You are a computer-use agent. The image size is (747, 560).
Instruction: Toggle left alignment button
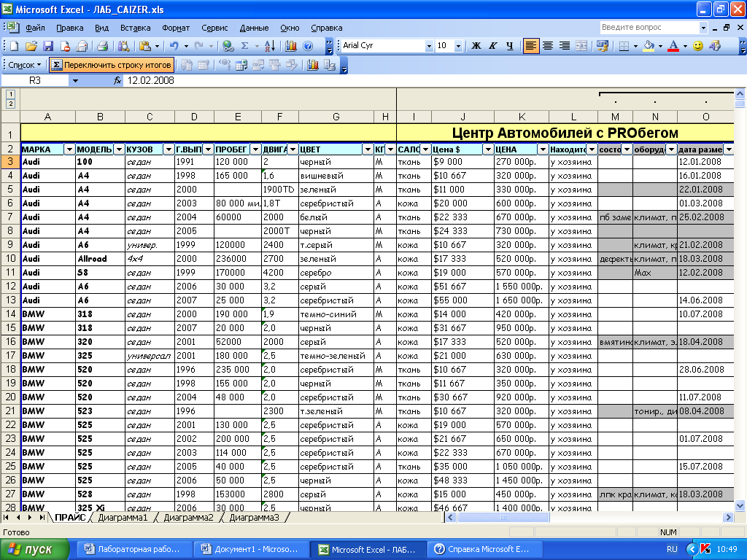pyautogui.click(x=531, y=46)
